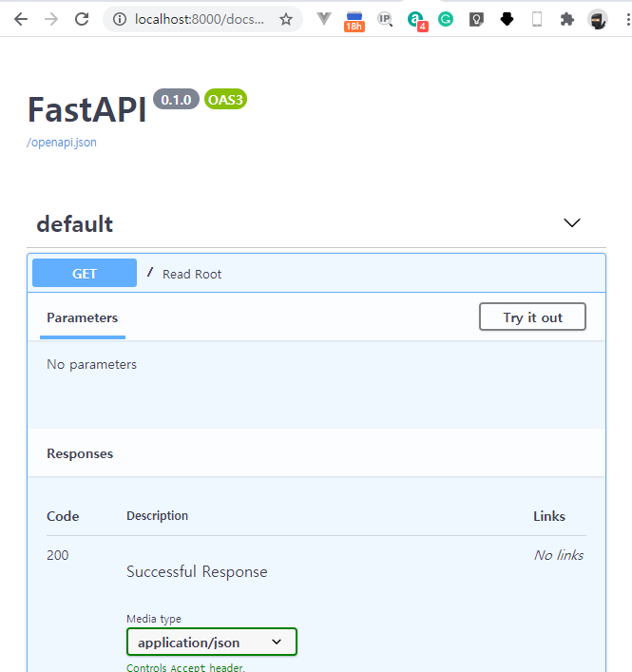Screen dimensions: 632x672
Task: Click the No links text
Action: [x=559, y=555]
